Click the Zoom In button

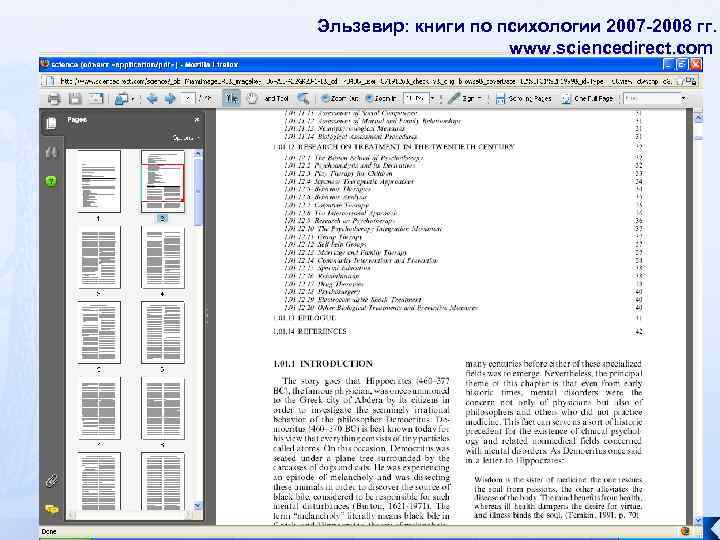pos(381,98)
